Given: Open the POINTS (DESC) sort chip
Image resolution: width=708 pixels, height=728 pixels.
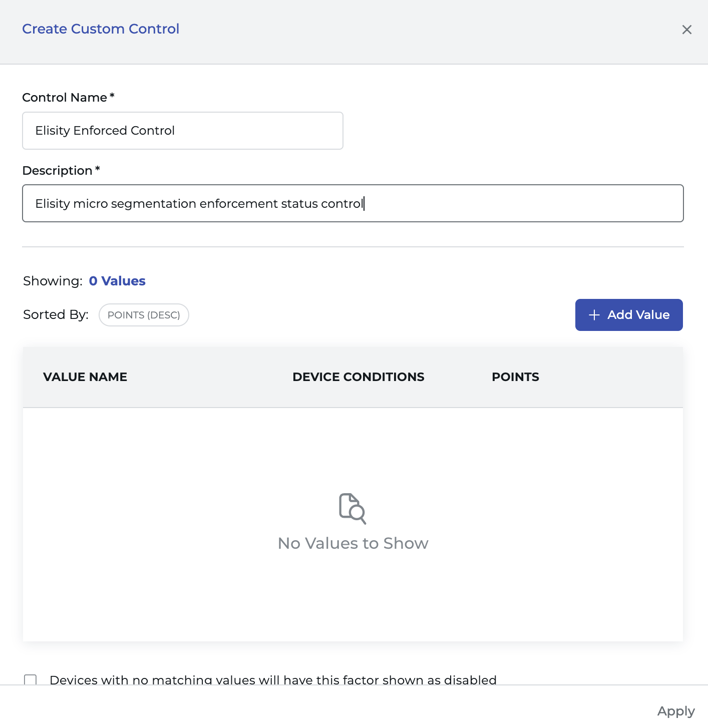Looking at the screenshot, I should pyautogui.click(x=144, y=315).
